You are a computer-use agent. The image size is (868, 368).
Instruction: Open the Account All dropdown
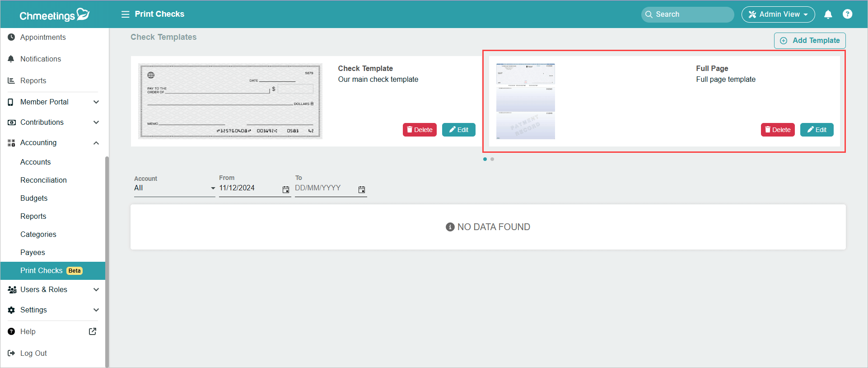(x=174, y=188)
